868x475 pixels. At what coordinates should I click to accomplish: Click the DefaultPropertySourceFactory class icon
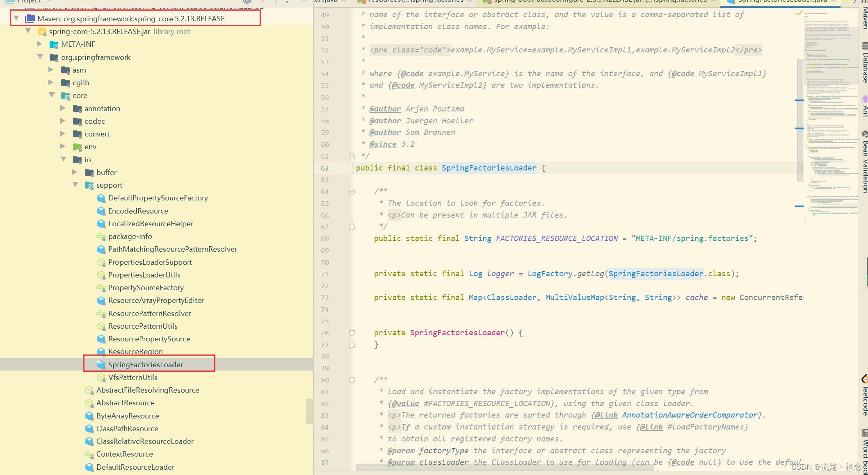click(101, 198)
